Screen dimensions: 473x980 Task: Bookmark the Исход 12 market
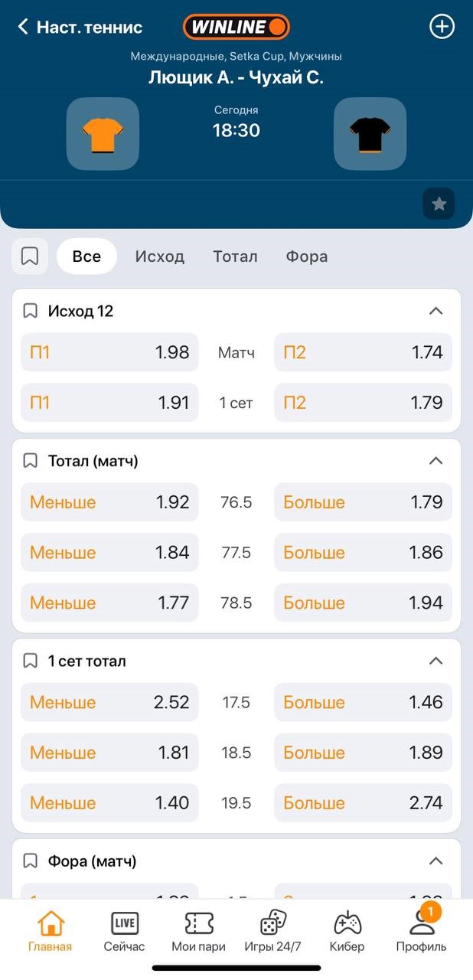pyautogui.click(x=30, y=311)
